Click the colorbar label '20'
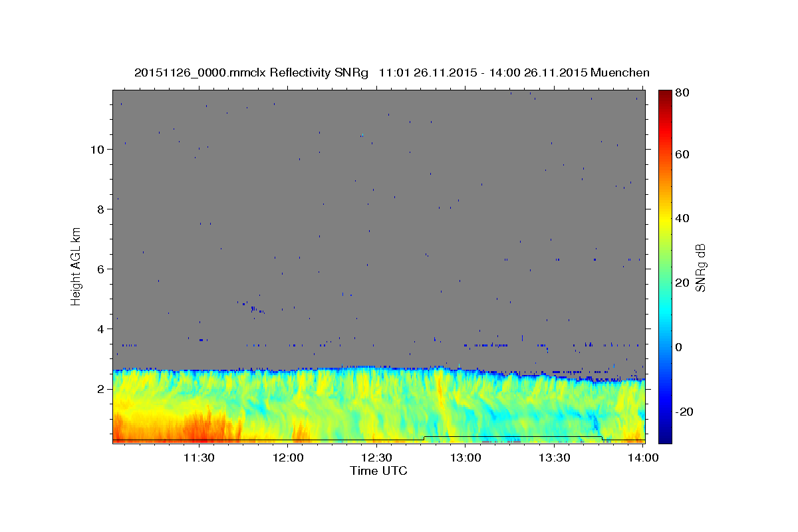Image resolution: width=798 pixels, height=532 pixels. pos(682,283)
